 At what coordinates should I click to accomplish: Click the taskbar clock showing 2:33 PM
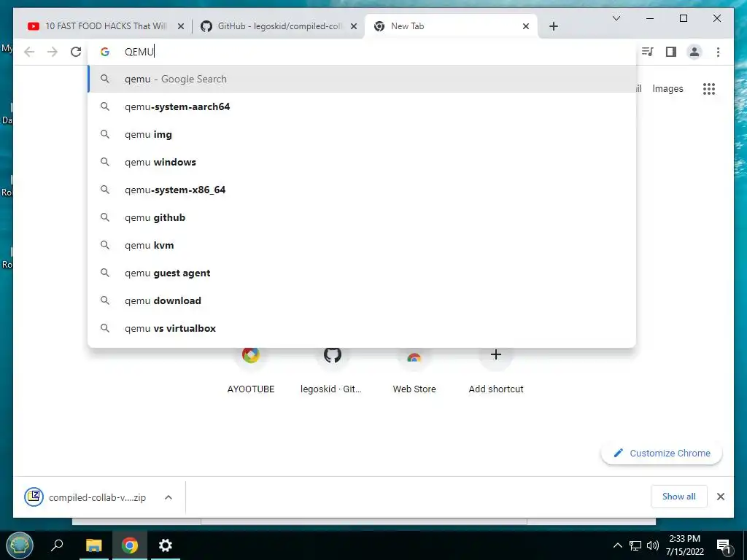click(x=684, y=545)
